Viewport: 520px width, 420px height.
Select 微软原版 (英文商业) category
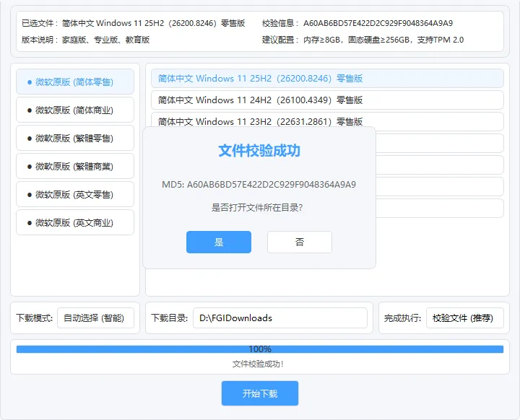pos(75,223)
